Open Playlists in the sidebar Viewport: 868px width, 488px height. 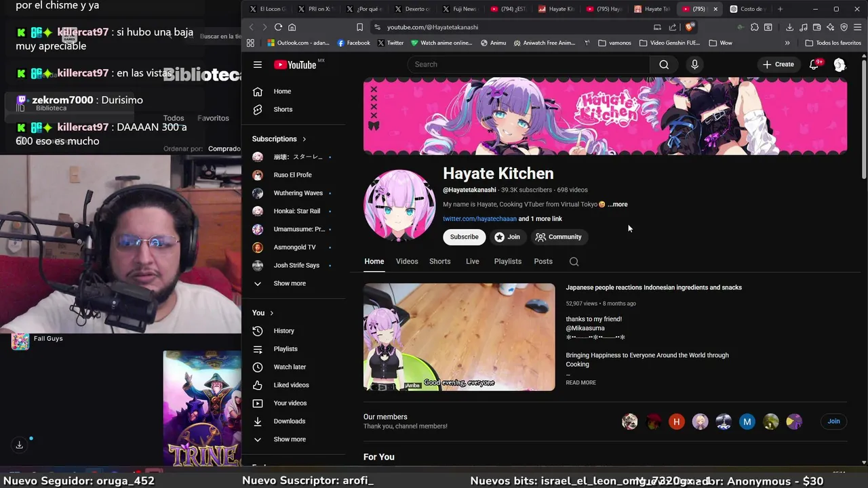(285, 349)
